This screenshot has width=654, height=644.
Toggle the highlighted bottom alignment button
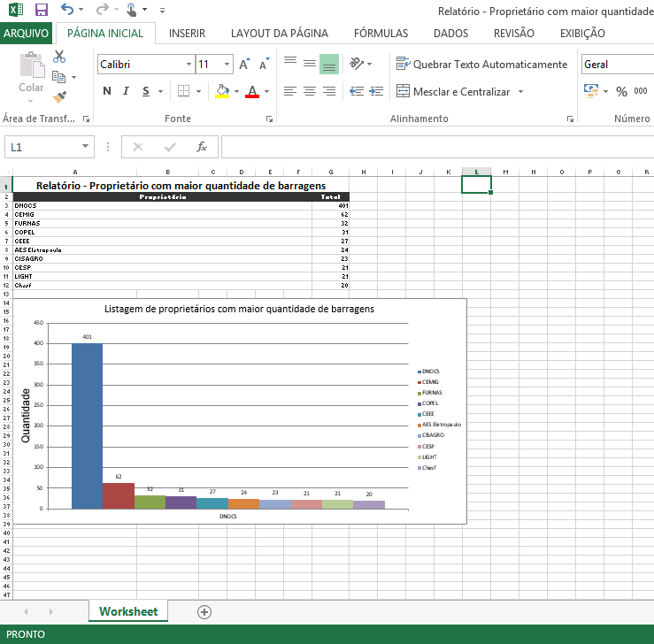pos(329,64)
